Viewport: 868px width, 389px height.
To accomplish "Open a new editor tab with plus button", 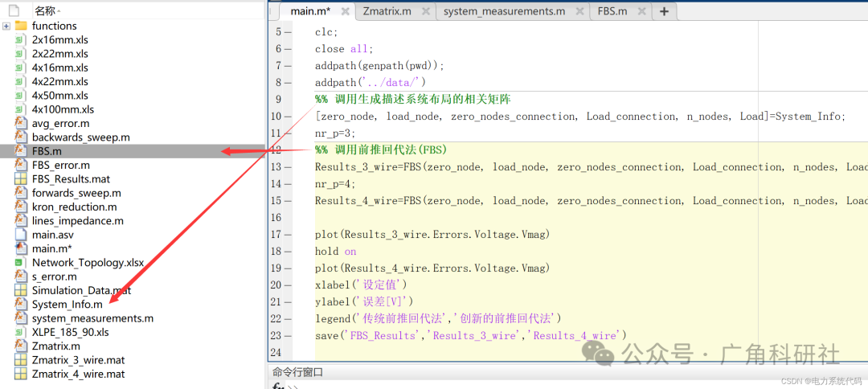I will point(665,11).
